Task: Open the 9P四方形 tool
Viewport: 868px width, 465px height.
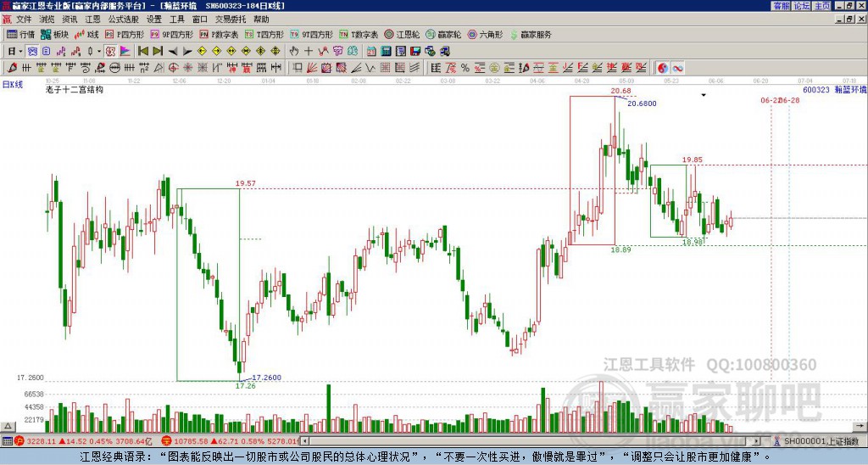Action: (x=171, y=34)
